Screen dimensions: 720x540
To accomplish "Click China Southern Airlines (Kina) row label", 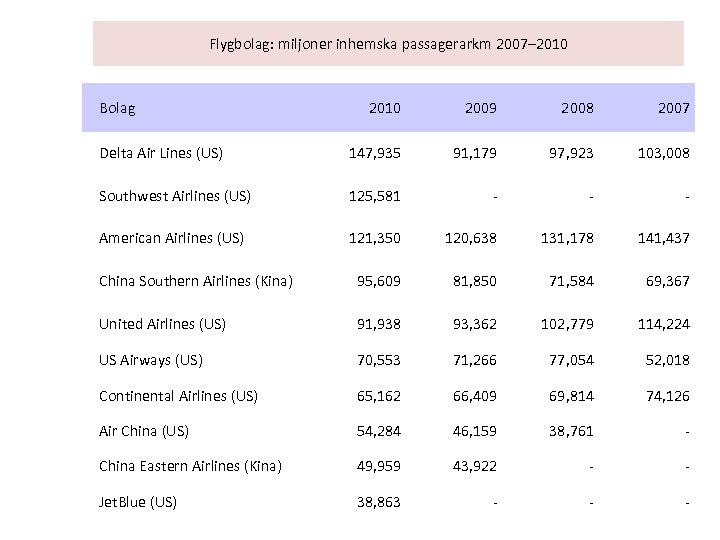I will [196, 281].
